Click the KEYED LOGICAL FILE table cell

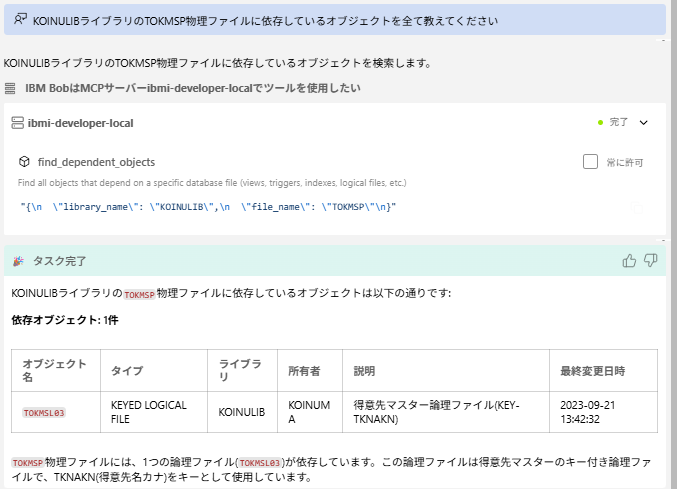(x=154, y=412)
